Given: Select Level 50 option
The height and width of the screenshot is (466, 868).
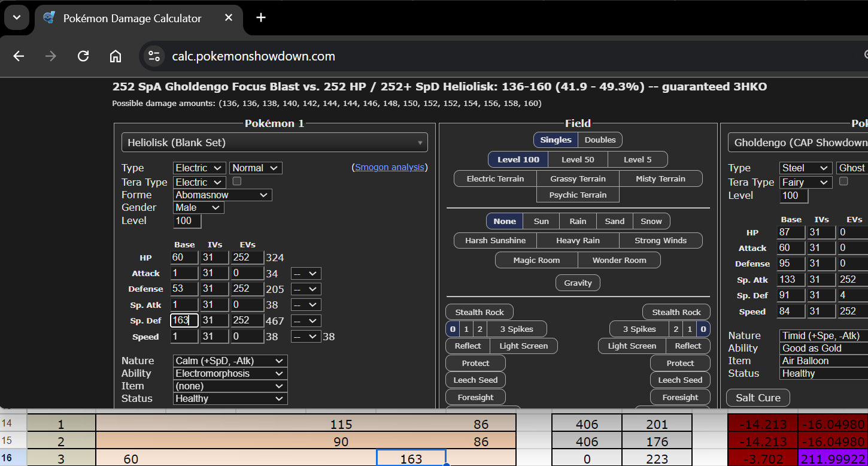Looking at the screenshot, I should (x=578, y=159).
